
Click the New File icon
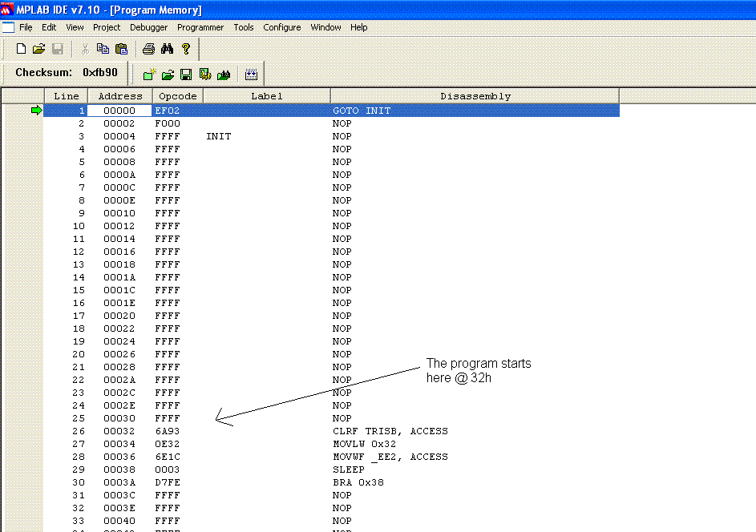(x=22, y=49)
